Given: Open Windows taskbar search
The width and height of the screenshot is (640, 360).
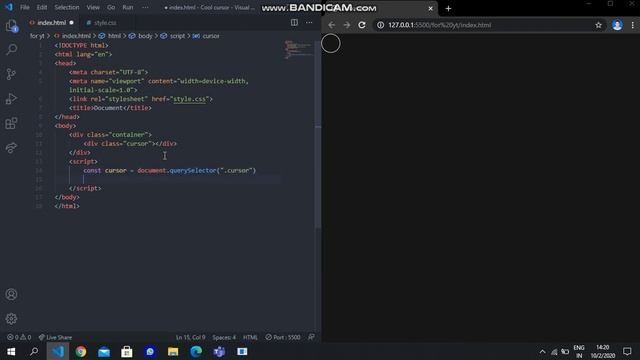Looking at the screenshot, I should pos(34,351).
